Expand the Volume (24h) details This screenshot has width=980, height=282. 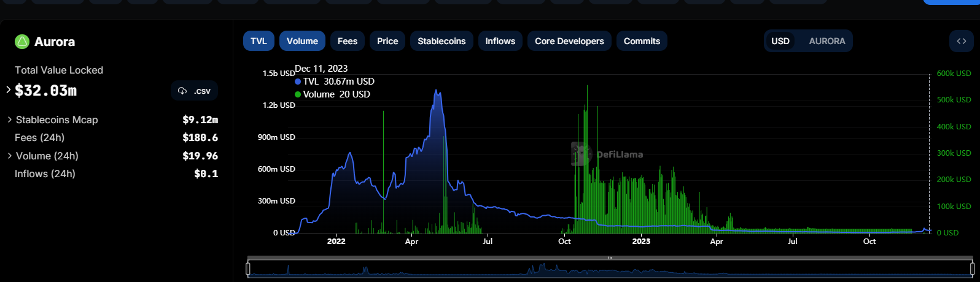[x=9, y=156]
